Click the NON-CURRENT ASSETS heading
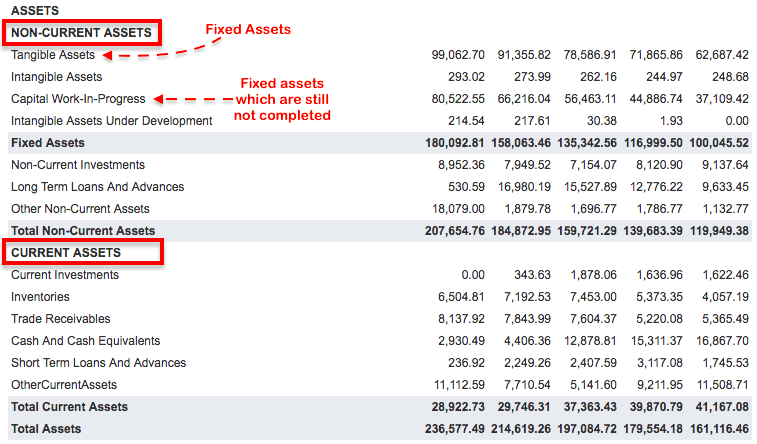The height and width of the screenshot is (444, 757). [81, 33]
